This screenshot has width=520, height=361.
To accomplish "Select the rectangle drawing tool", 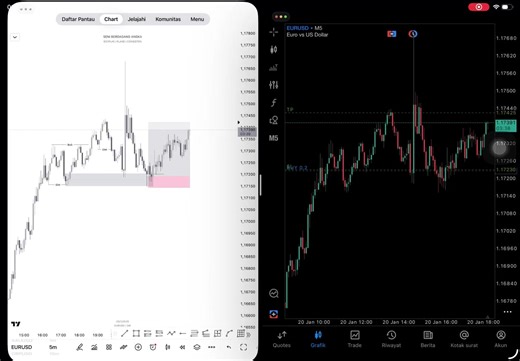I will coord(136,333).
